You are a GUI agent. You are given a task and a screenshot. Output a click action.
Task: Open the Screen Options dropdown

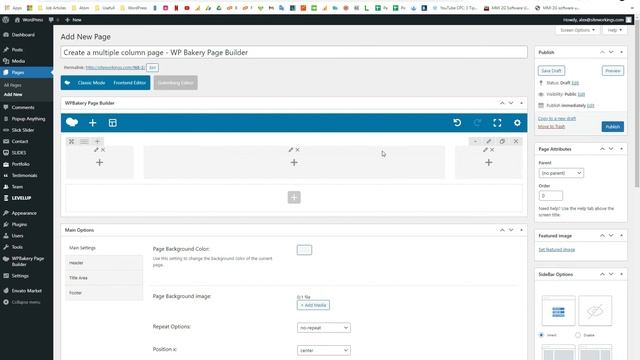[x=577, y=30]
